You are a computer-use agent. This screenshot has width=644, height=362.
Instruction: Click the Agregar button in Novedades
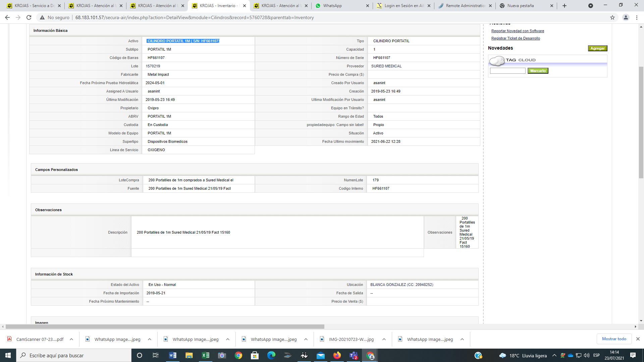[597, 48]
